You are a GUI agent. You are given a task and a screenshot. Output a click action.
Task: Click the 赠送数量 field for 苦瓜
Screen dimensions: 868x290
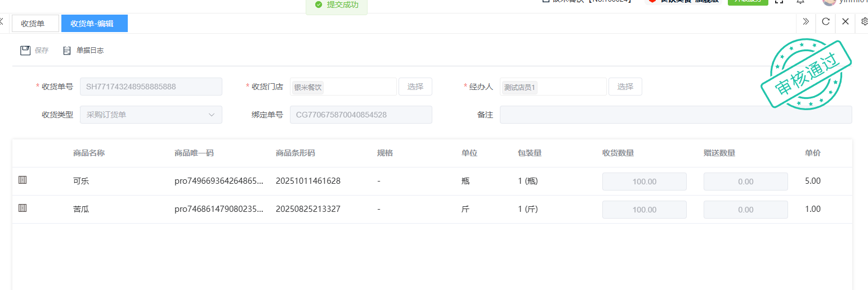pyautogui.click(x=745, y=210)
